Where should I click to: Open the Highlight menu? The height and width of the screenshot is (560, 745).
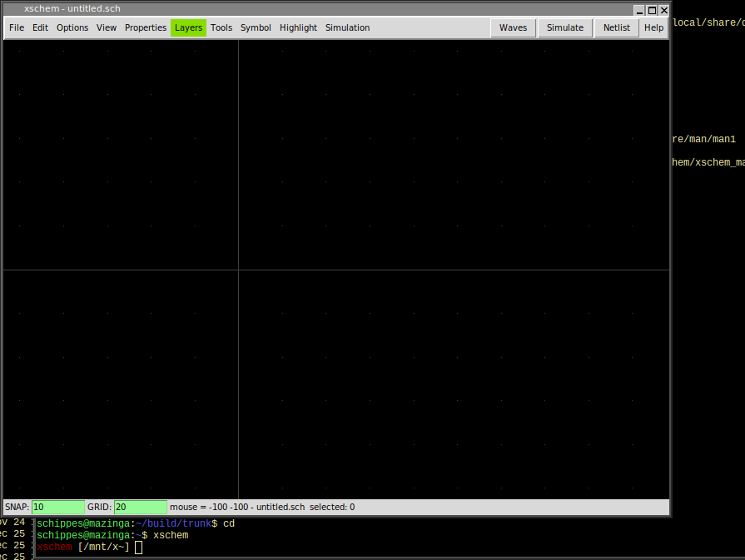coord(298,27)
